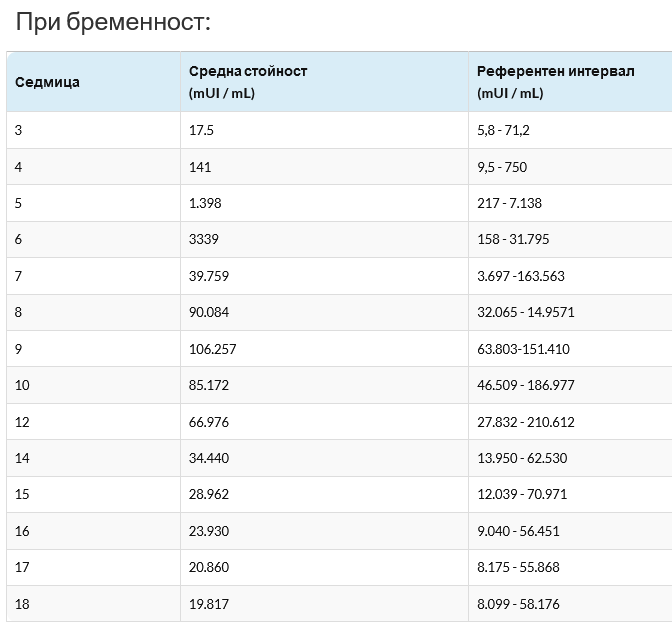Image resolution: width=672 pixels, height=635 pixels.
Task: Click the "Седмица" column header
Action: [47, 82]
